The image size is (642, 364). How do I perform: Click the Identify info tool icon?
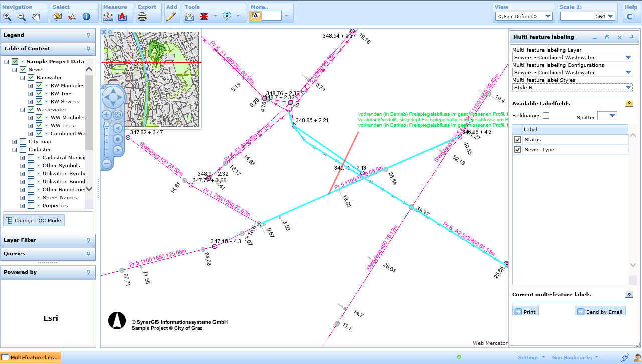tap(86, 16)
